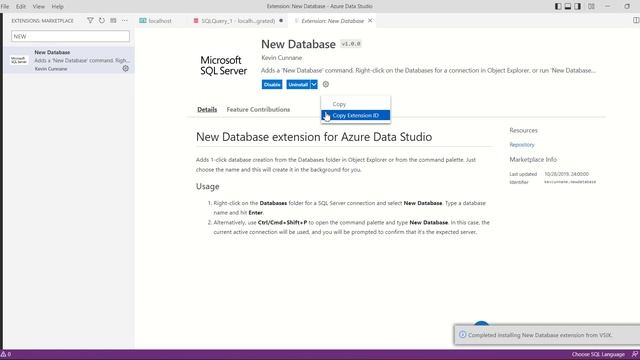Open the Repository link under Resources
640x360 pixels.
point(522,145)
